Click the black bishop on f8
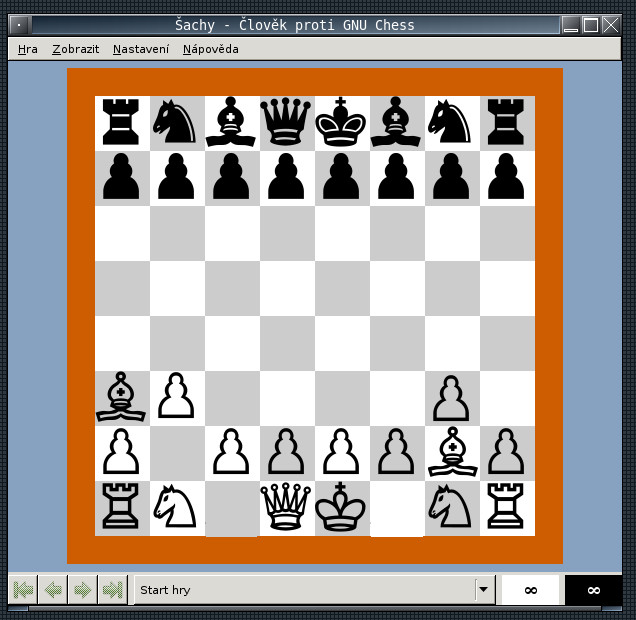Viewport: 636px width, 620px height. [396, 122]
